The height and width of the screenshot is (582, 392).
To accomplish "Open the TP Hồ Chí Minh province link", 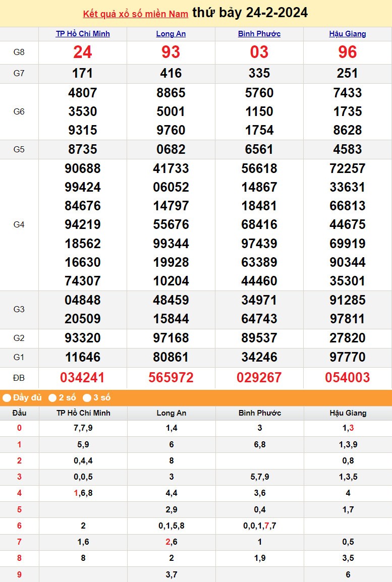I will tap(83, 34).
